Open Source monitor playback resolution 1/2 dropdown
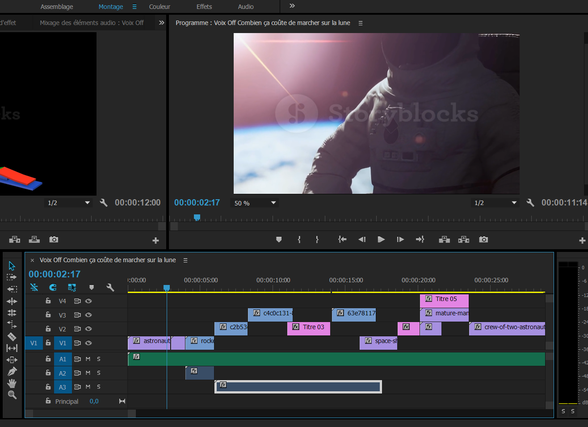The image size is (588, 427). 68,203
